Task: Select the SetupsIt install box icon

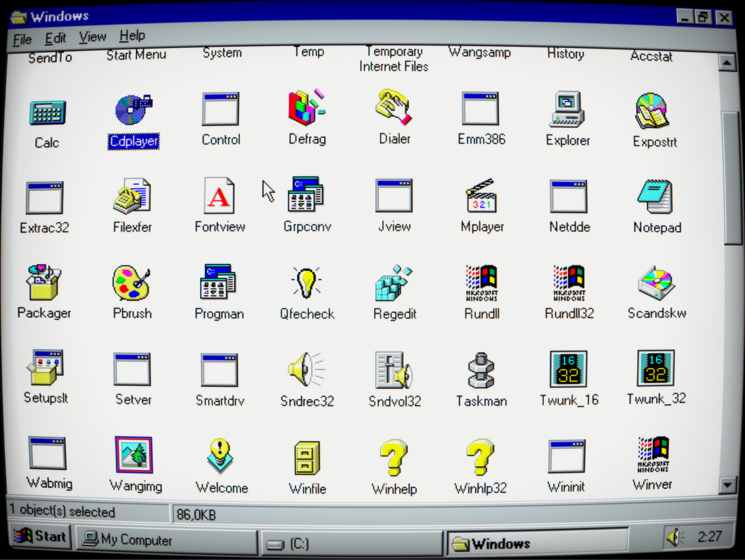Action: click(45, 367)
